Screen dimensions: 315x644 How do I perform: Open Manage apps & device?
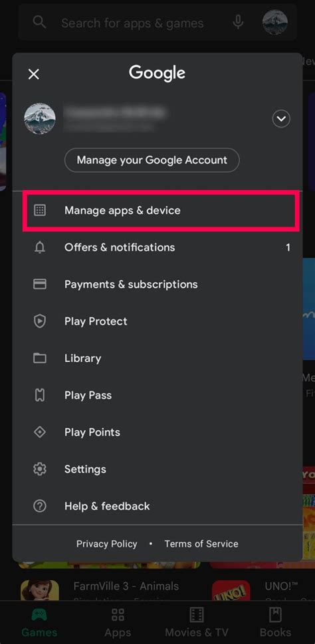161,210
